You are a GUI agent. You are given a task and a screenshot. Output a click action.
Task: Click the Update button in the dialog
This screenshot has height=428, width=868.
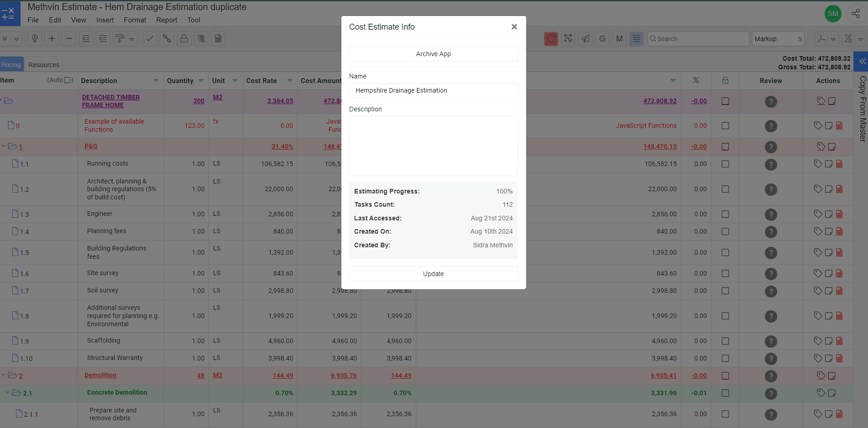[x=433, y=274]
